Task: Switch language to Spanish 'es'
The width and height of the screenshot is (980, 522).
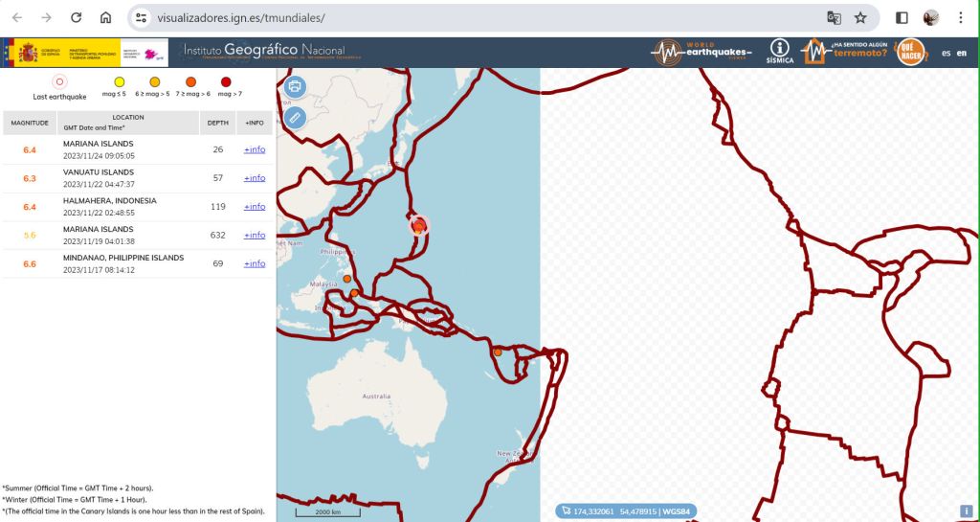Action: [x=946, y=53]
